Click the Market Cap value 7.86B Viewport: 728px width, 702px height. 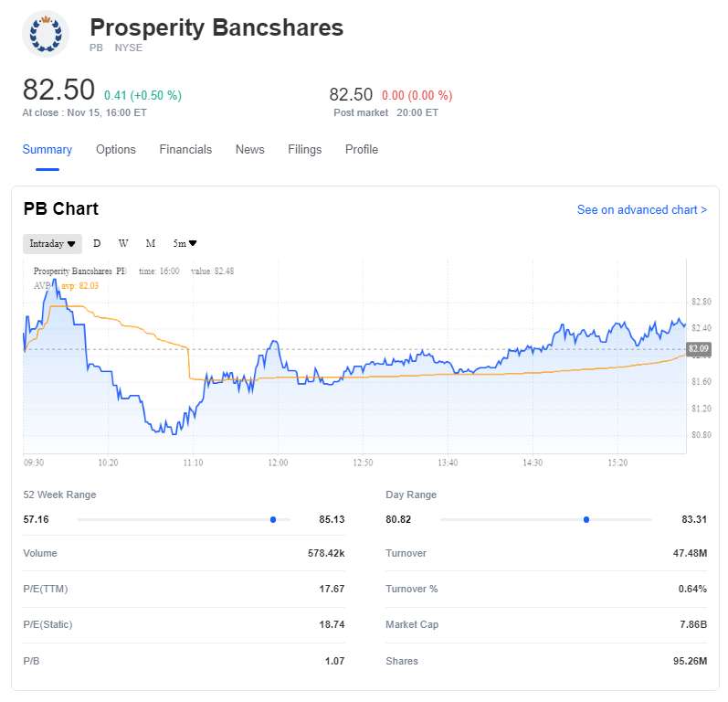[x=691, y=625]
